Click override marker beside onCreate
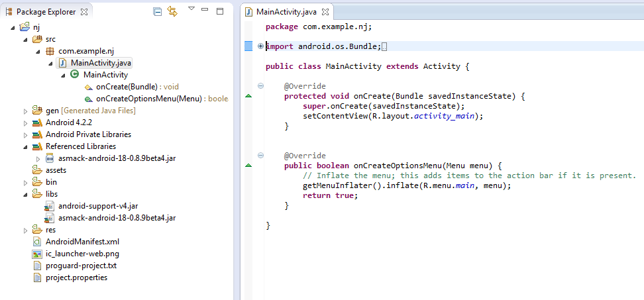This screenshot has height=300, width=644. (x=248, y=96)
